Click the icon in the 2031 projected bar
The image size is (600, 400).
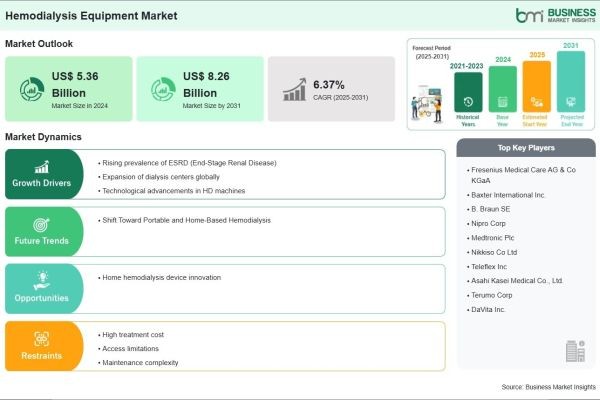tap(571, 102)
